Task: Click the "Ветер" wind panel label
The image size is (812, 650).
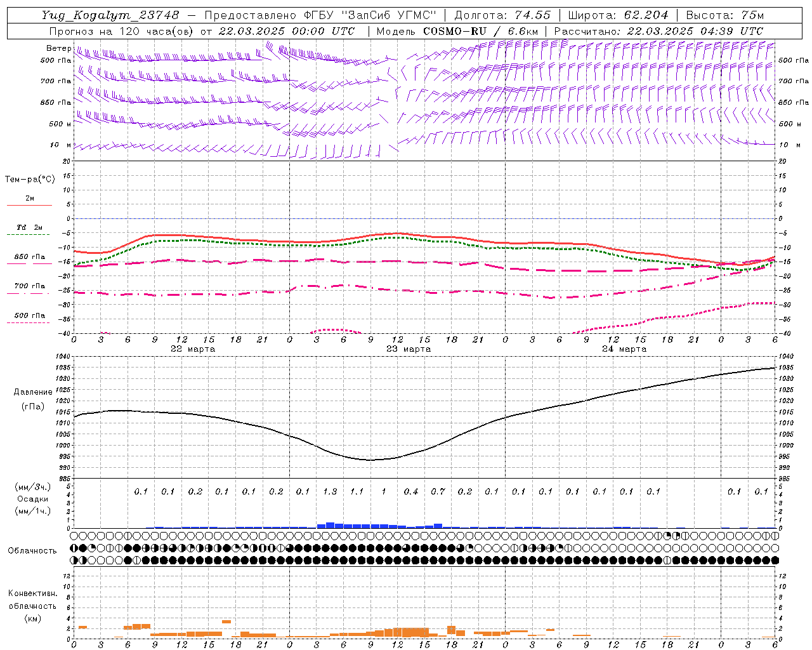Action: (58, 48)
